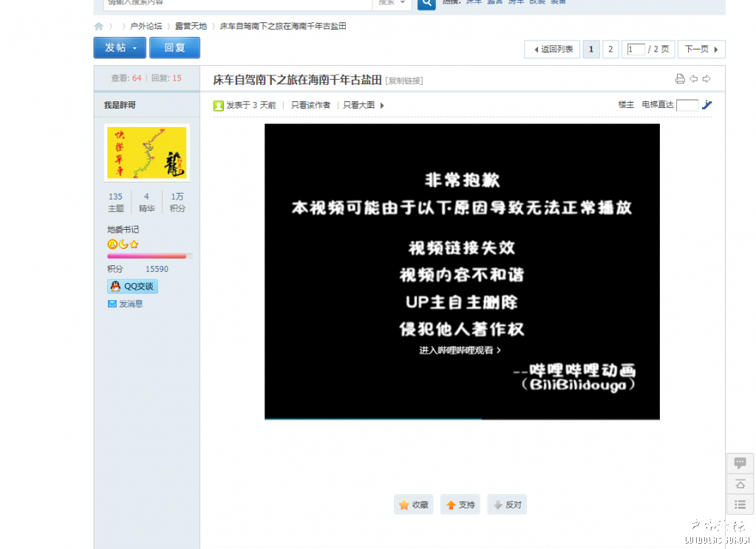Click the green author status icon beside 发表于

219,106
